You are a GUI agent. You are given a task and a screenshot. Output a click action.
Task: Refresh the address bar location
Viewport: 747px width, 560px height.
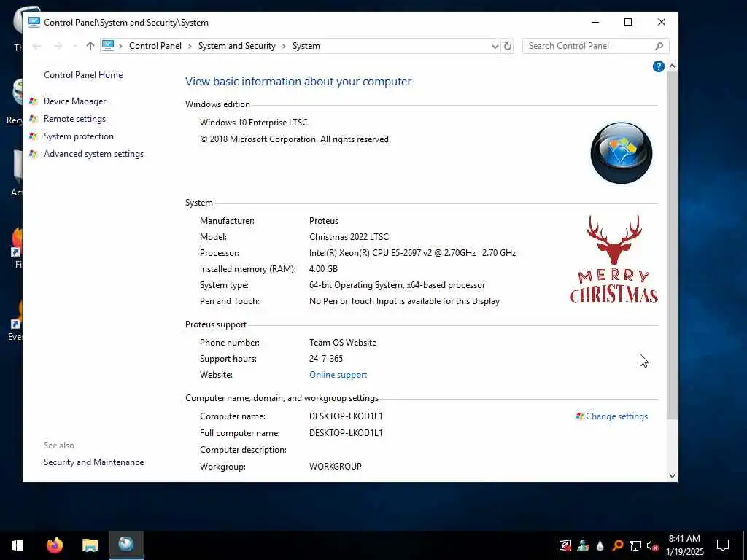508,46
